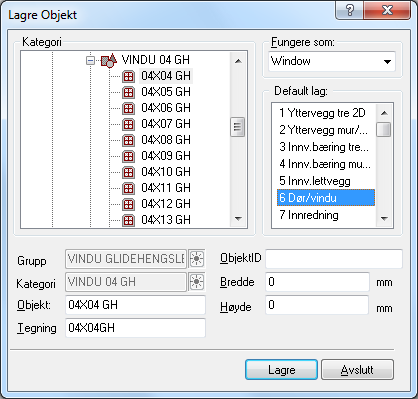Select 04X13 GH in category tree
Image resolution: width=418 pixels, height=399 pixels.
click(166, 220)
